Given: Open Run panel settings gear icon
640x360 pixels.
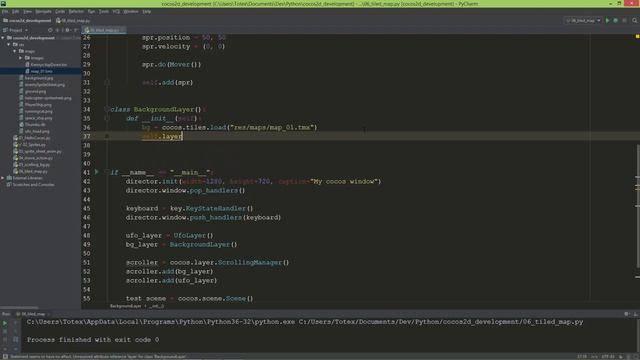Looking at the screenshot, I should (627, 314).
